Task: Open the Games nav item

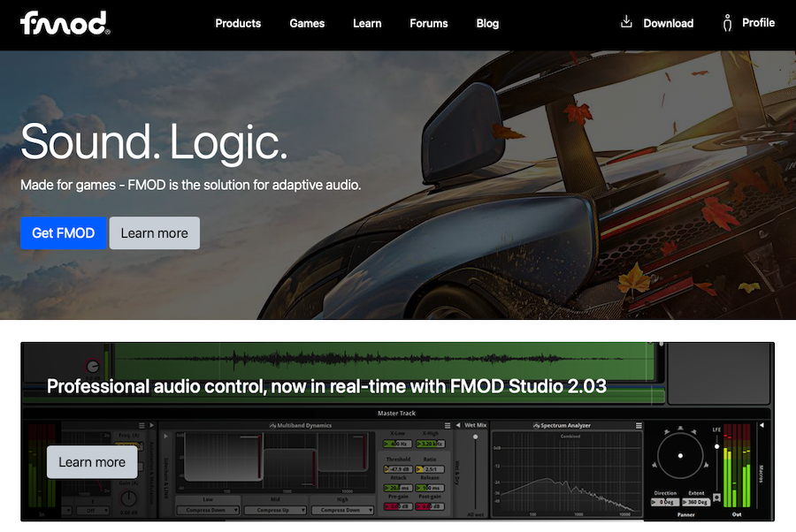Action: [307, 23]
